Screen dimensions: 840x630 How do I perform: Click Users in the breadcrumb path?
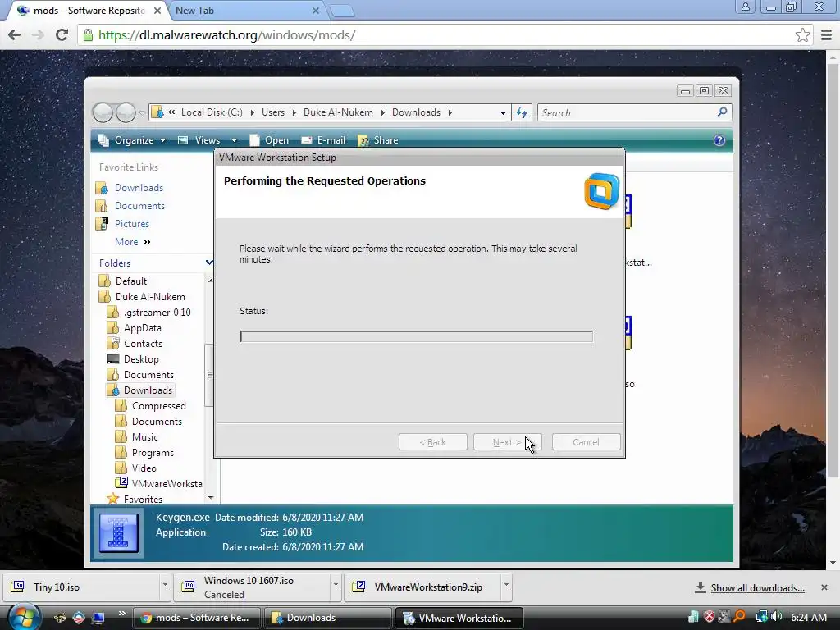pos(273,112)
